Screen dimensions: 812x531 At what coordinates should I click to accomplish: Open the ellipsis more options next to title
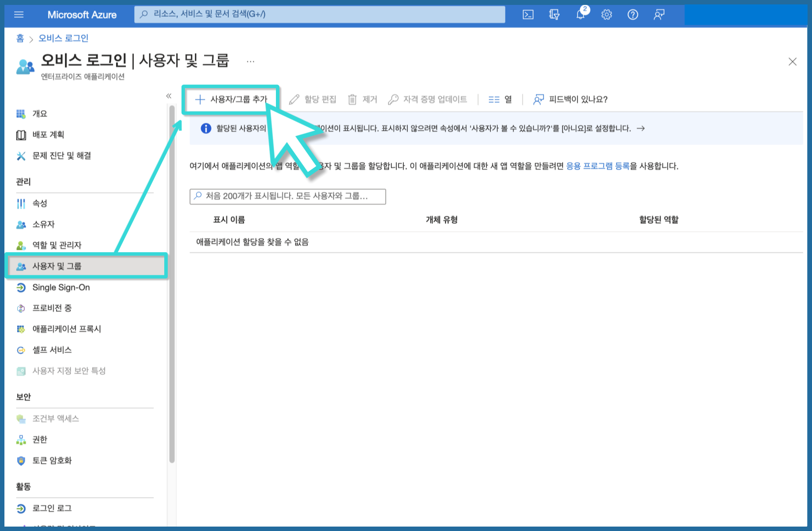(x=251, y=61)
